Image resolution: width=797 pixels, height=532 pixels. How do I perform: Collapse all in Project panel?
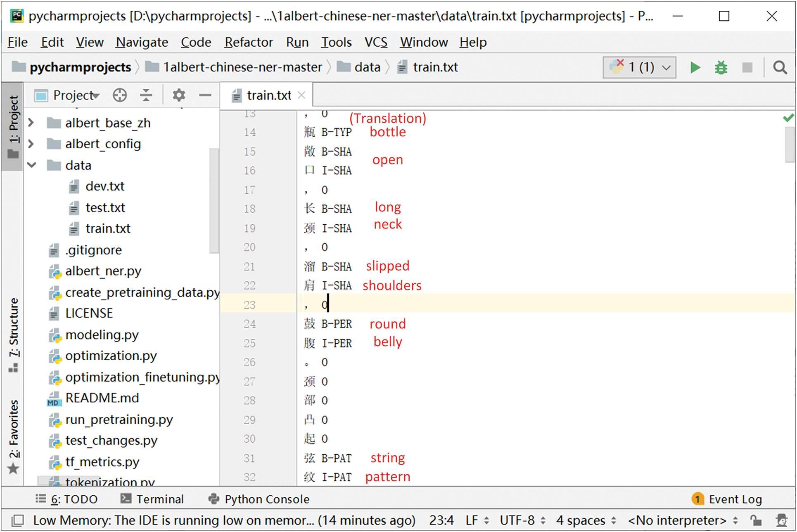point(146,95)
